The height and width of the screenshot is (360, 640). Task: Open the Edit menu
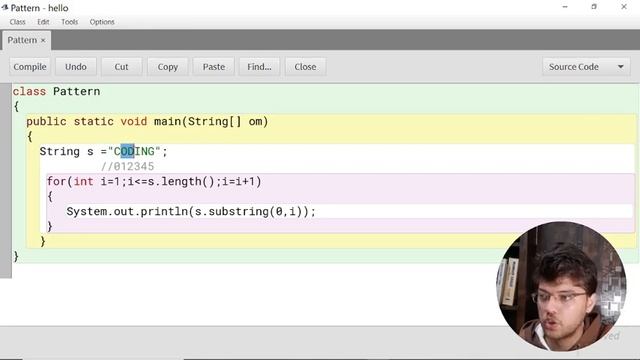click(43, 22)
